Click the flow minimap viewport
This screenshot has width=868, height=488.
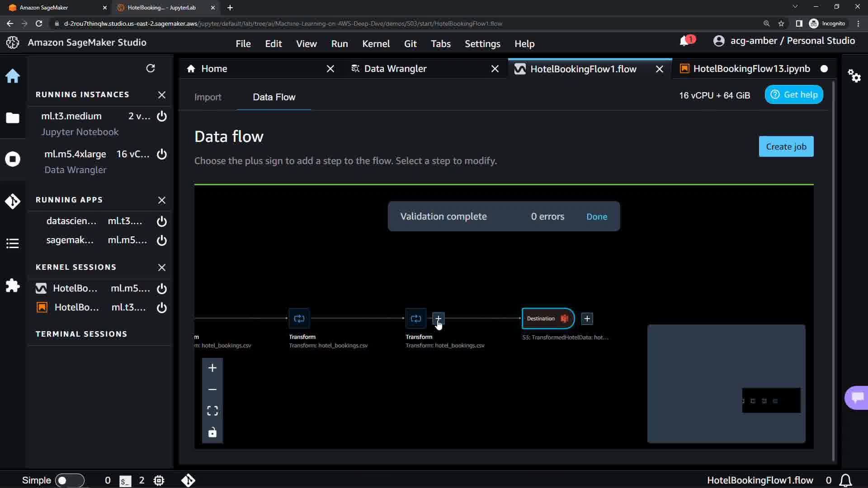click(771, 400)
